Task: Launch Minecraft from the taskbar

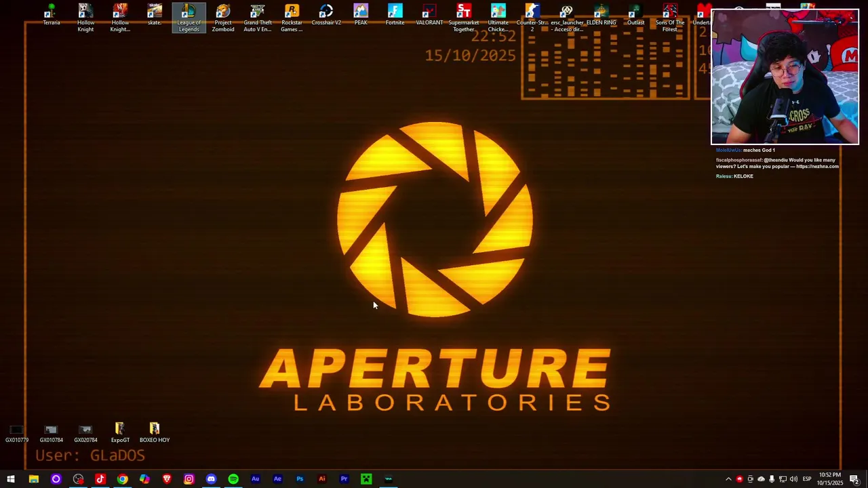Action: click(366, 479)
